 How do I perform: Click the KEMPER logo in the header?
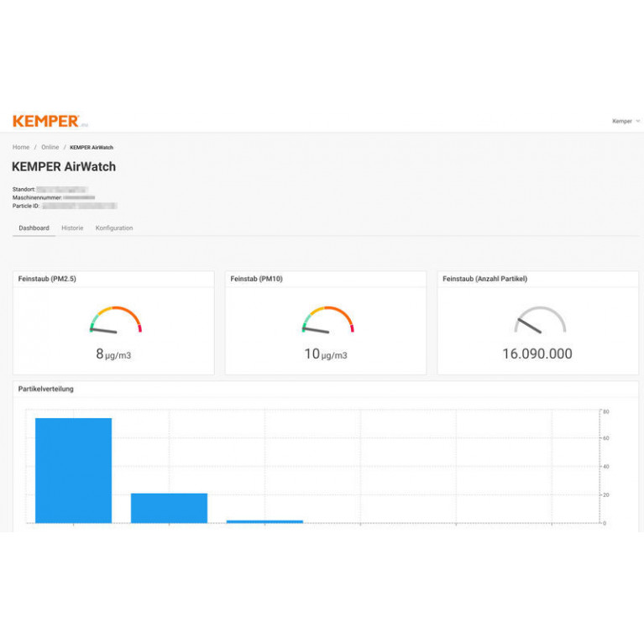(46, 121)
